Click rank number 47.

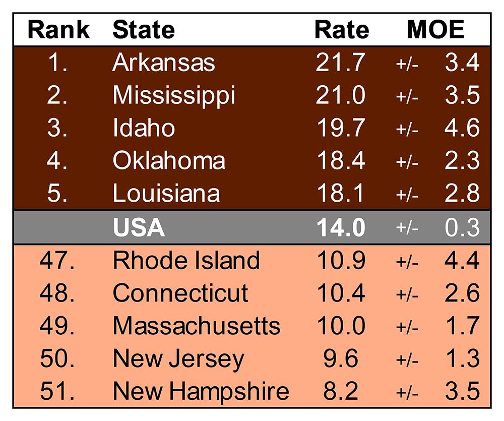[x=57, y=261]
